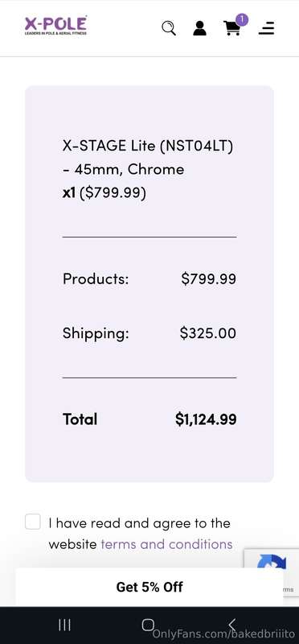Click the Shipping label

click(96, 333)
